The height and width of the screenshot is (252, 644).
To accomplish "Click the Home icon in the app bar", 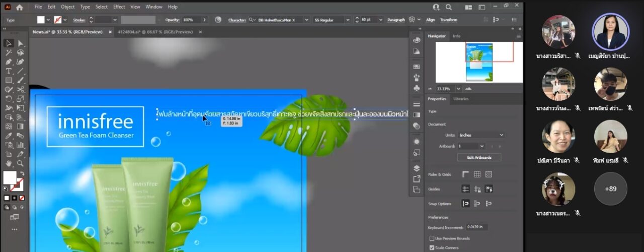I will [x=20, y=7].
